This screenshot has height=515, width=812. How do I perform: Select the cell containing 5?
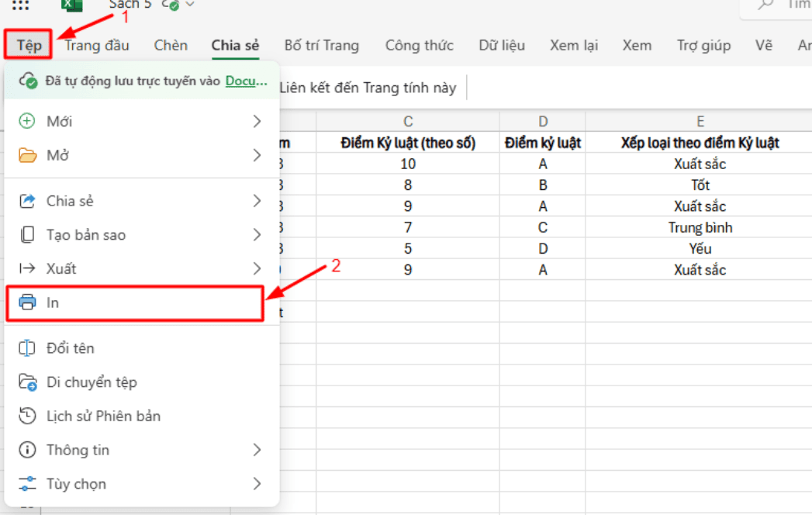click(x=408, y=249)
